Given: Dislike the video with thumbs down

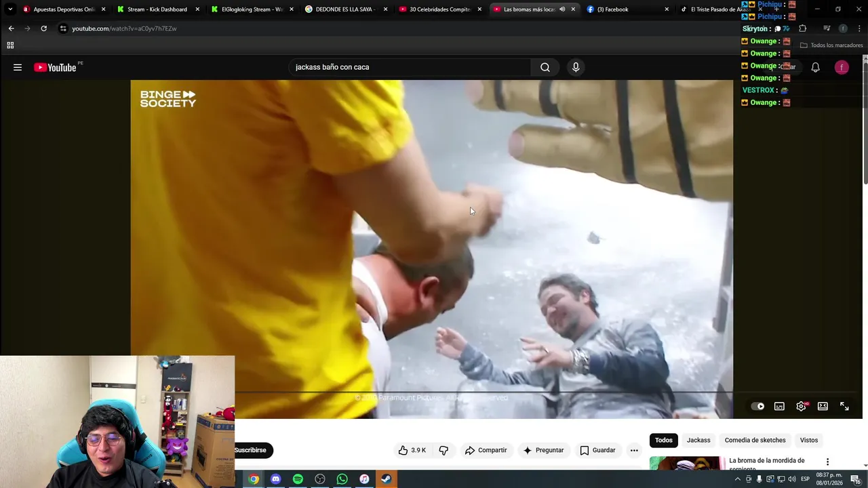Looking at the screenshot, I should pos(443,450).
